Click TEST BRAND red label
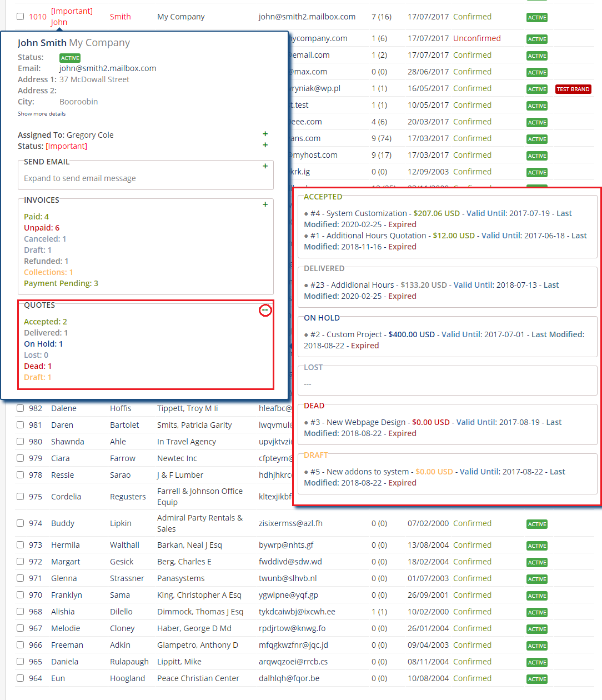 coord(573,89)
